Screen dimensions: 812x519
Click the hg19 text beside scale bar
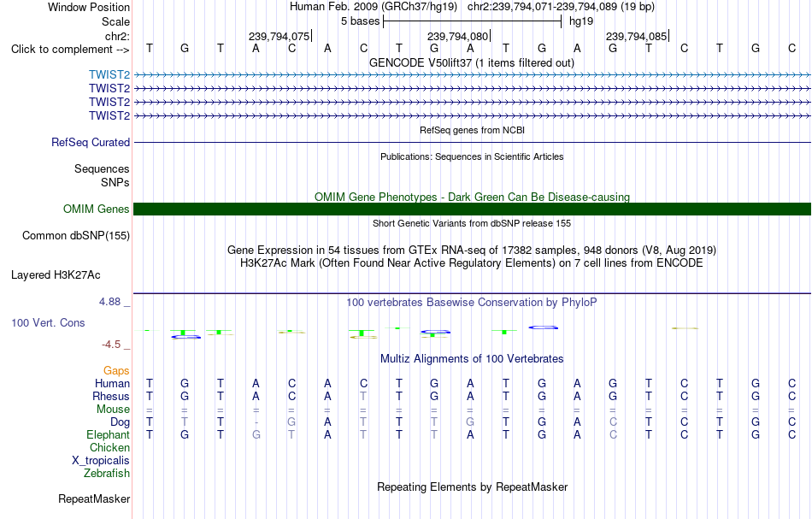pos(581,21)
